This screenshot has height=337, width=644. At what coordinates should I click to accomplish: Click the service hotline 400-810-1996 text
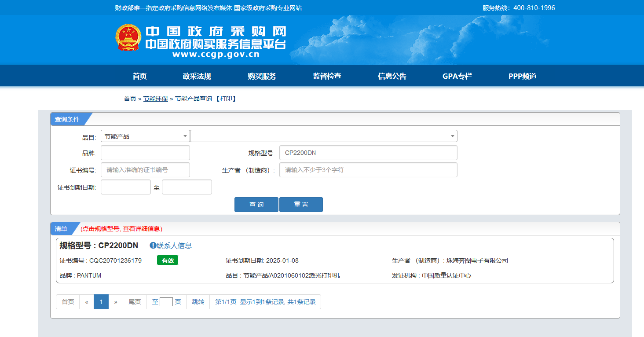[x=534, y=7]
